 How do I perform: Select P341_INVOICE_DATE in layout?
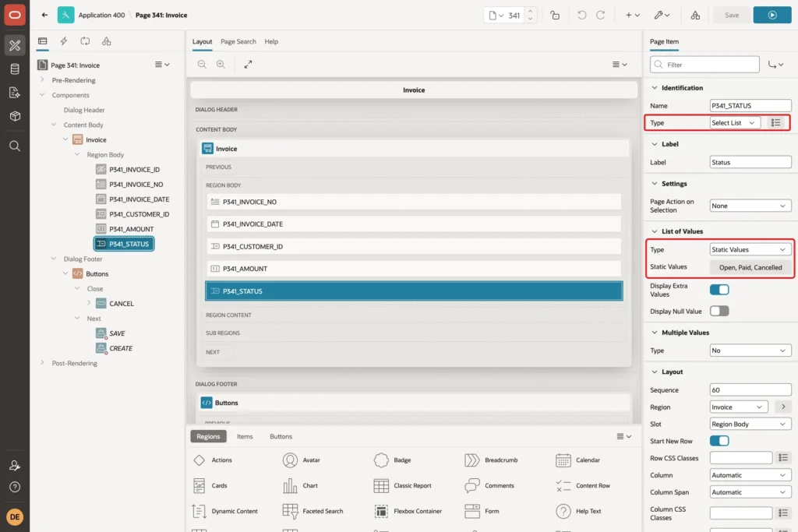coord(414,224)
